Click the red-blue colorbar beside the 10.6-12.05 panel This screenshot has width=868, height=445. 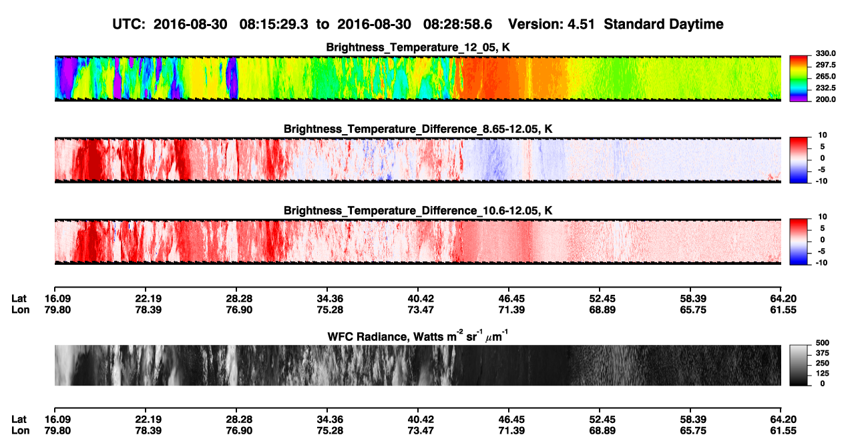click(x=798, y=242)
